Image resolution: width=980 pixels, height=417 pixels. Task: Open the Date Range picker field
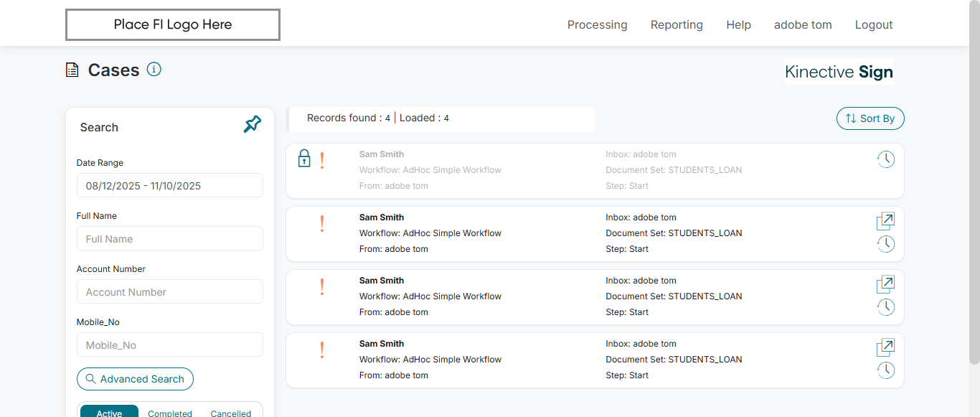170,185
